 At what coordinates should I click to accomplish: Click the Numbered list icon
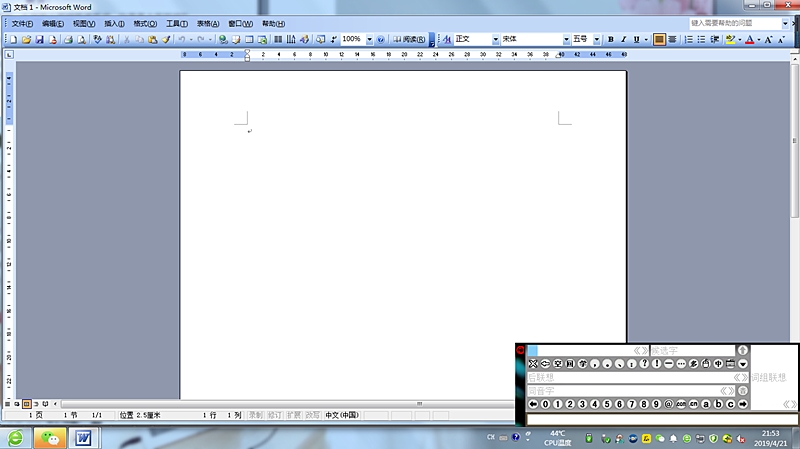[687, 40]
